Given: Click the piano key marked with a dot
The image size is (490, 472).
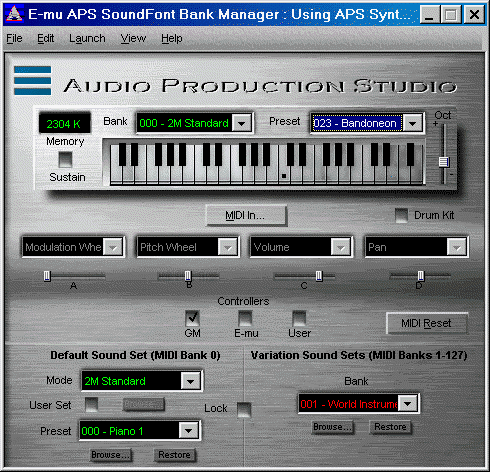Looking at the screenshot, I should 284,175.
